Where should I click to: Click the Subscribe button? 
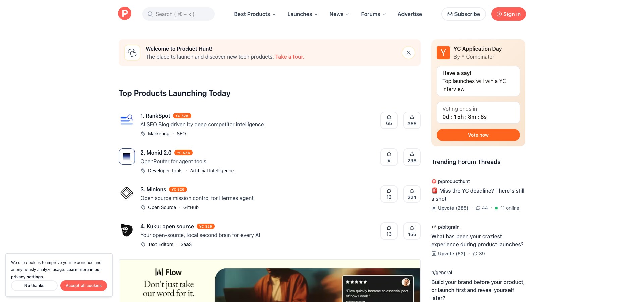[x=464, y=14]
